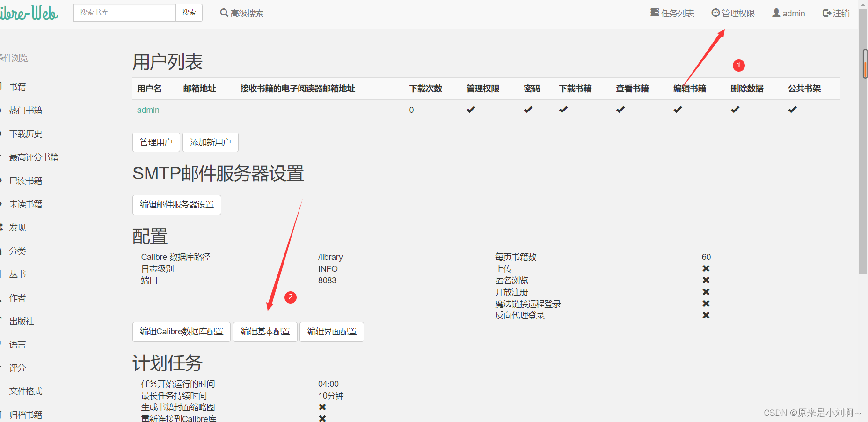Open 高级搜索 advanced search
868x422 pixels.
[x=242, y=13]
